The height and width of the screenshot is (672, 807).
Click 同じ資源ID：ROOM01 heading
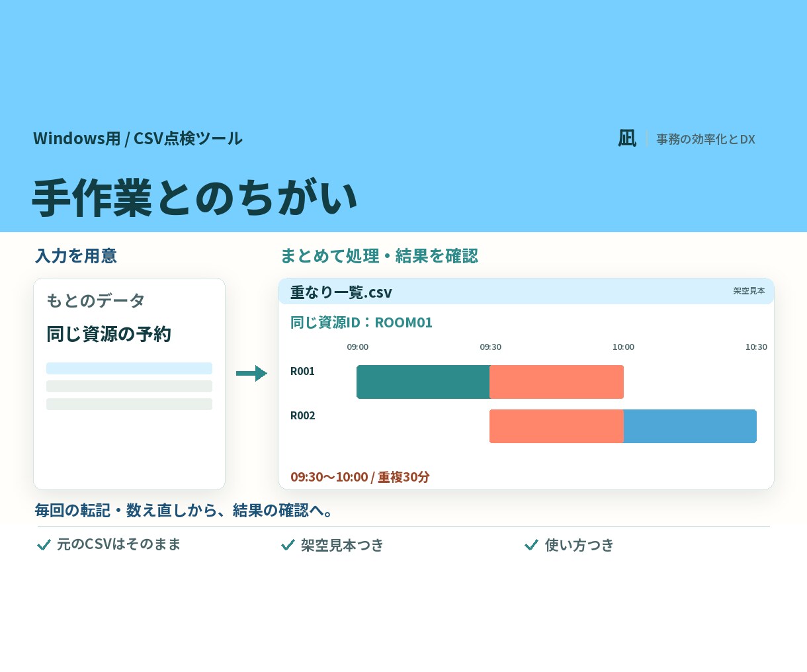click(x=361, y=322)
